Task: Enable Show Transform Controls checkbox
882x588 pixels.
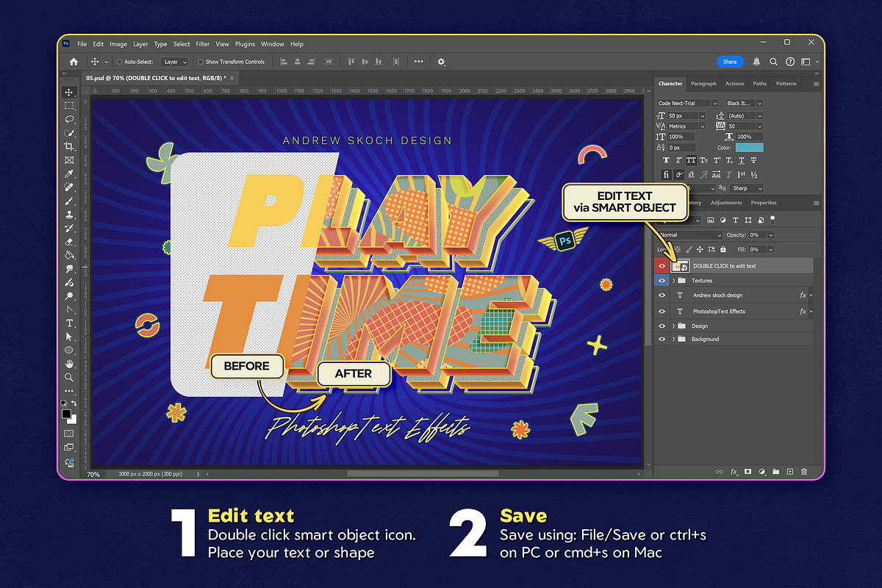Action: (201, 62)
